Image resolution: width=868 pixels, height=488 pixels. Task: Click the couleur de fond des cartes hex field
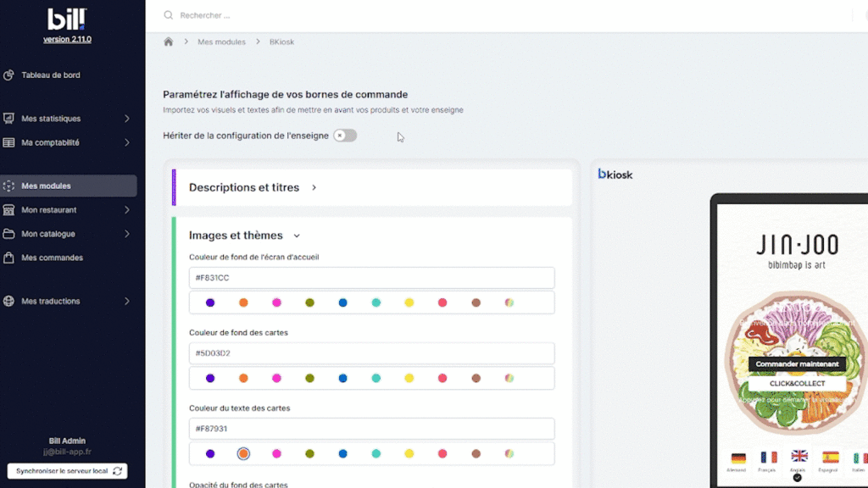tap(372, 353)
